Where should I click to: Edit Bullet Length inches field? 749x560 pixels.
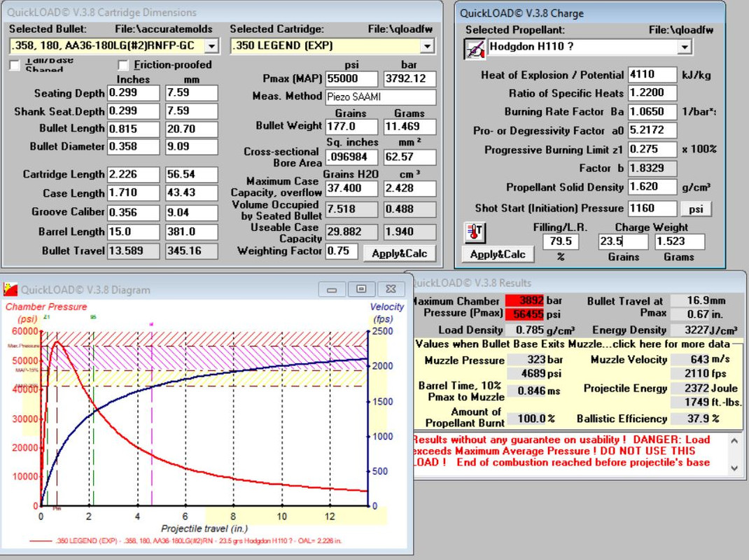[x=133, y=129]
